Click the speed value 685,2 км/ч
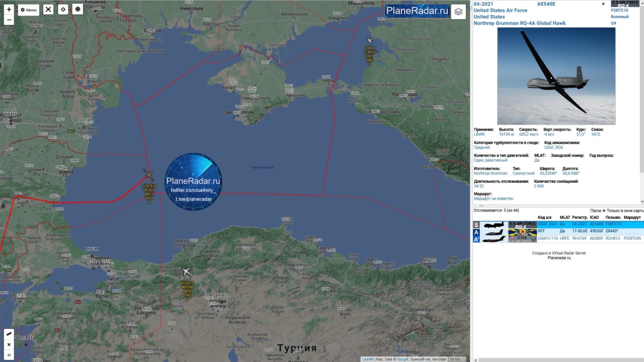The image size is (644, 362). (x=529, y=134)
